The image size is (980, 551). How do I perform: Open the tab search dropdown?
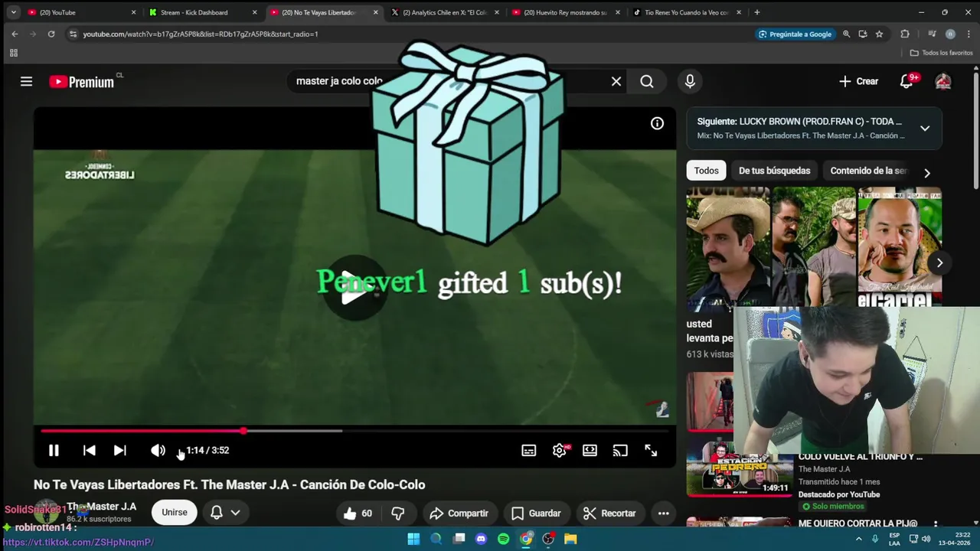coord(13,12)
